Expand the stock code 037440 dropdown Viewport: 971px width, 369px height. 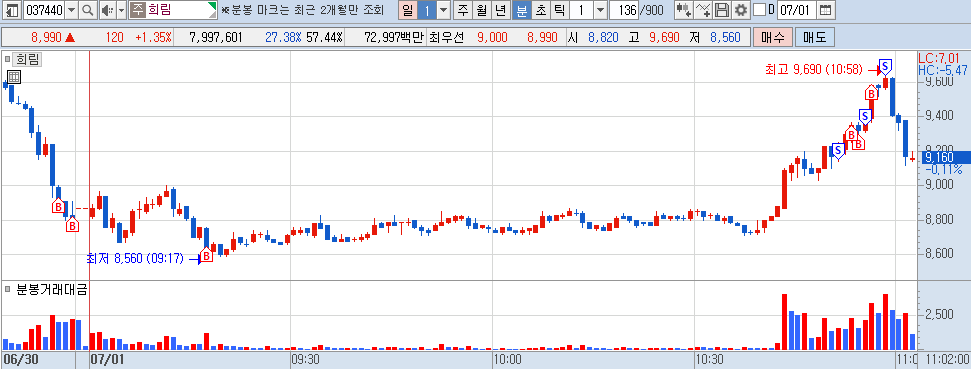[71, 10]
